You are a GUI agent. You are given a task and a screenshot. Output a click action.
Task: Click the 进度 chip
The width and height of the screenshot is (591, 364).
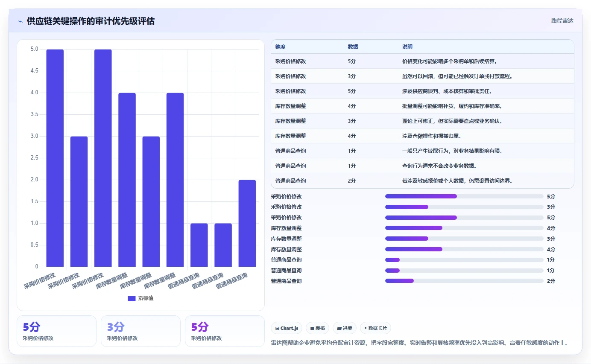[345, 328]
